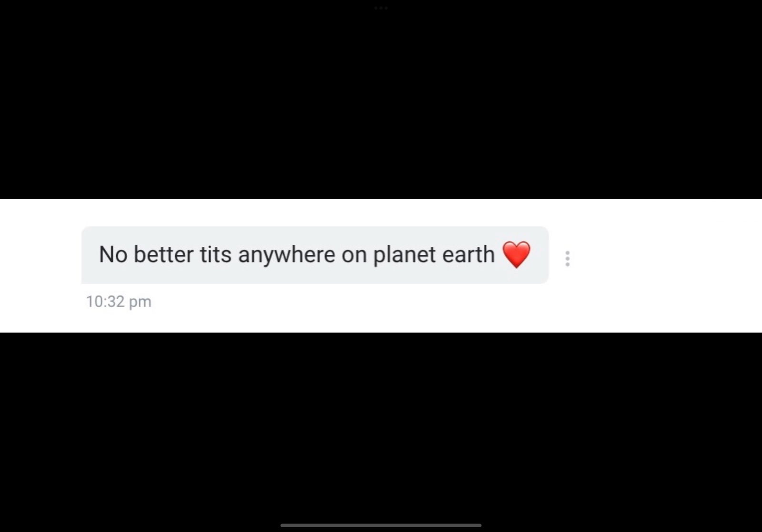This screenshot has width=762, height=532.
Task: Select the 10:32 pm timestamp
Action: pyautogui.click(x=119, y=301)
